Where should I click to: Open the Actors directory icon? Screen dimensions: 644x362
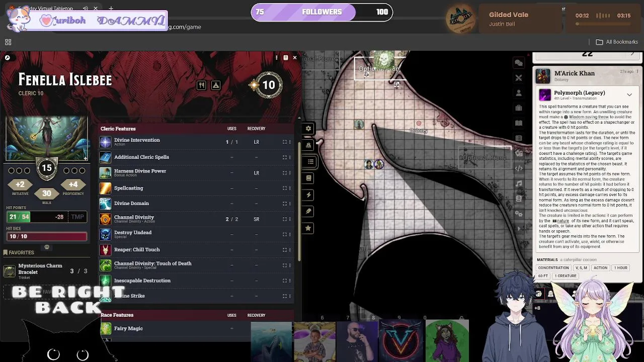[x=518, y=93]
